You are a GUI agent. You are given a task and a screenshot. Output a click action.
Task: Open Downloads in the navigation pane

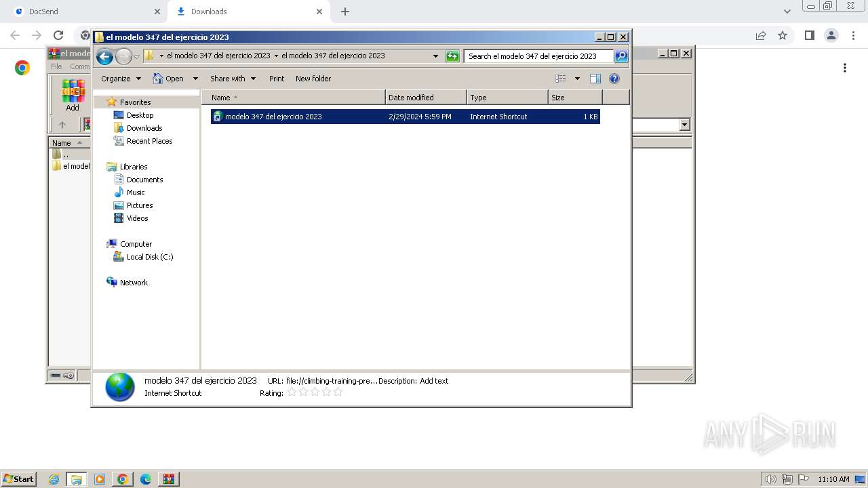pos(144,128)
